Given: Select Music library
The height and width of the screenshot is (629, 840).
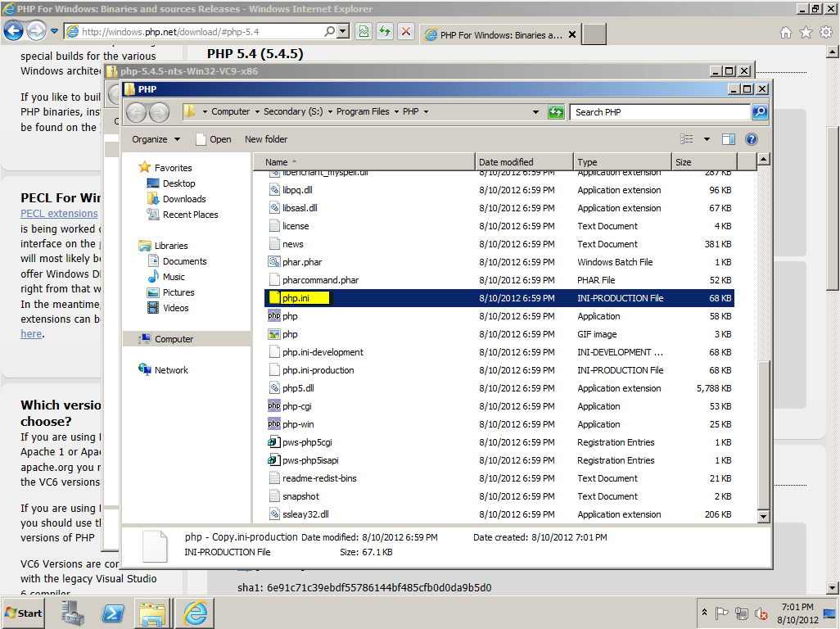Looking at the screenshot, I should tap(166, 277).
